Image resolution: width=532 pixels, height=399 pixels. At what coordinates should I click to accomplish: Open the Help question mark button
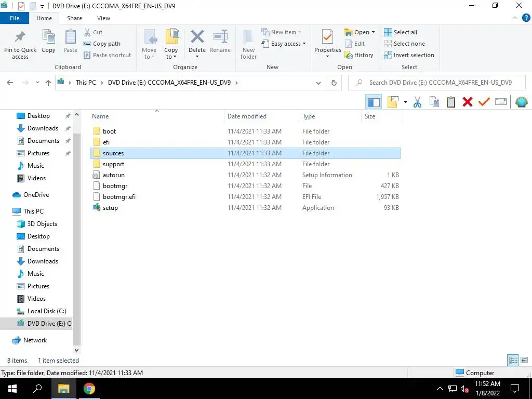point(527,18)
